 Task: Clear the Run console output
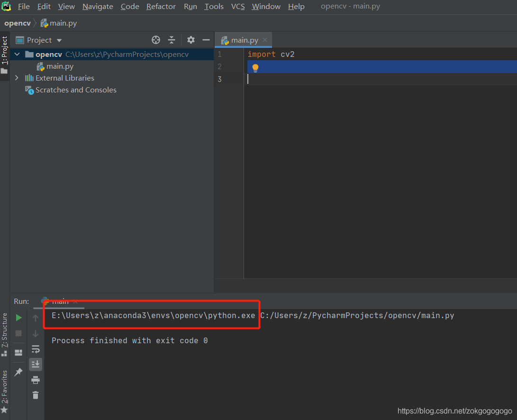36,395
